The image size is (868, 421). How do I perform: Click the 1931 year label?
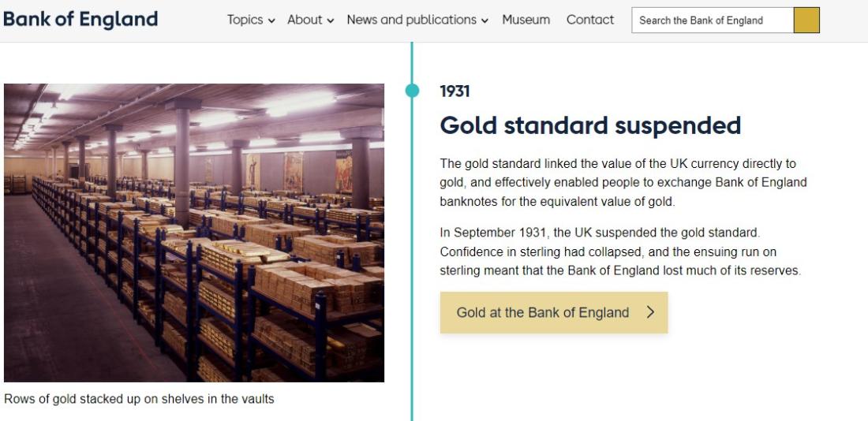[x=455, y=91]
